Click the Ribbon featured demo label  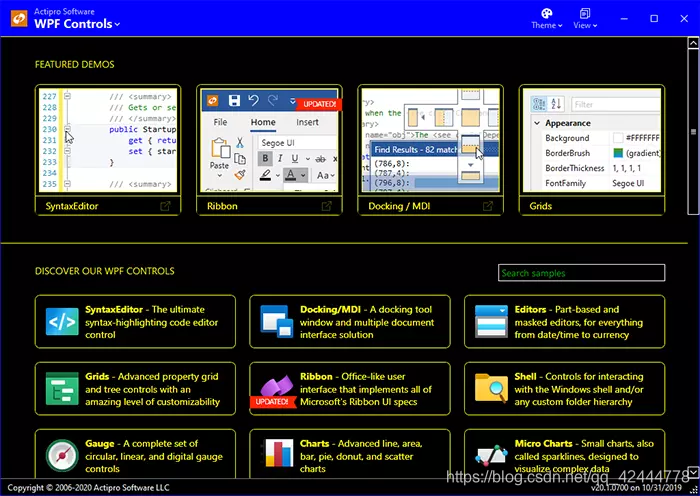pyautogui.click(x=222, y=206)
